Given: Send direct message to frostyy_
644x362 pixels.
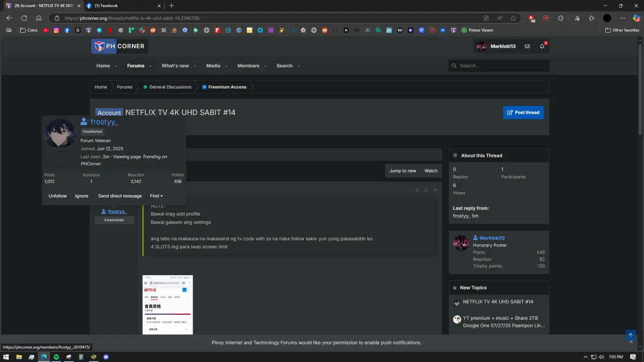Looking at the screenshot, I should pyautogui.click(x=120, y=196).
